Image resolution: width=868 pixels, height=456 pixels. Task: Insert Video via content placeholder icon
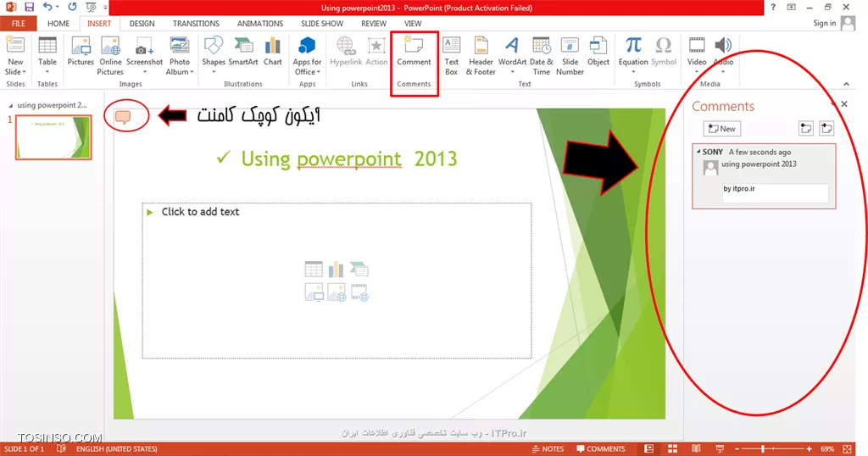click(359, 292)
